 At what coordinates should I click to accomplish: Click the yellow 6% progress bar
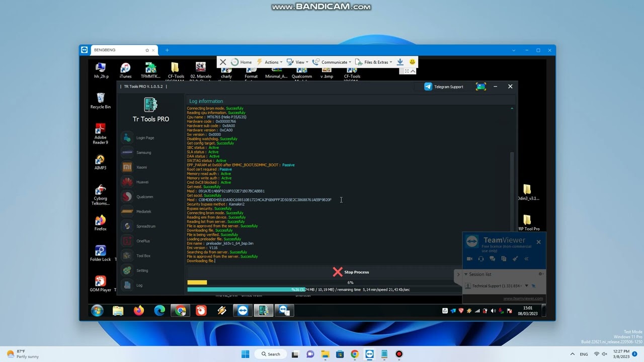pyautogui.click(x=197, y=283)
